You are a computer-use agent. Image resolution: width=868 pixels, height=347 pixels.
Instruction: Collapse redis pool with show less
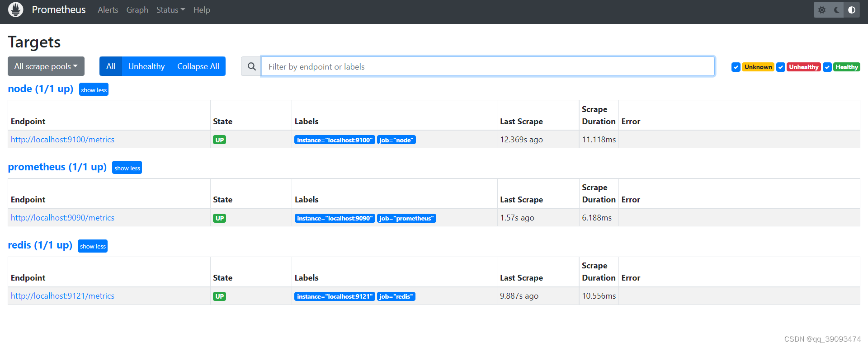click(93, 246)
